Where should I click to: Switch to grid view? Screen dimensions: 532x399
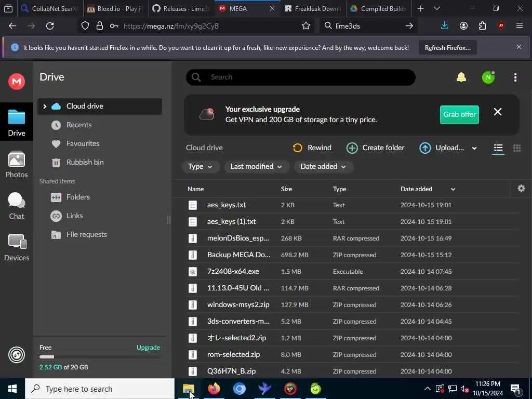click(x=517, y=148)
